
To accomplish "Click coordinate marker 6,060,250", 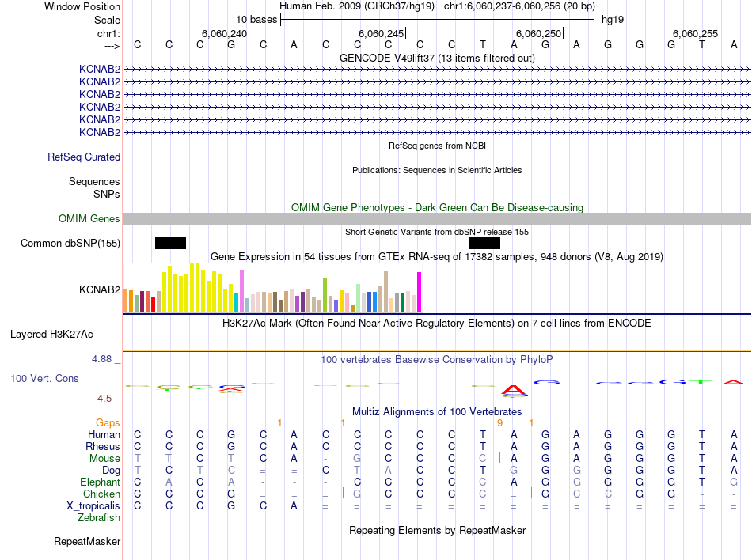I will [538, 33].
